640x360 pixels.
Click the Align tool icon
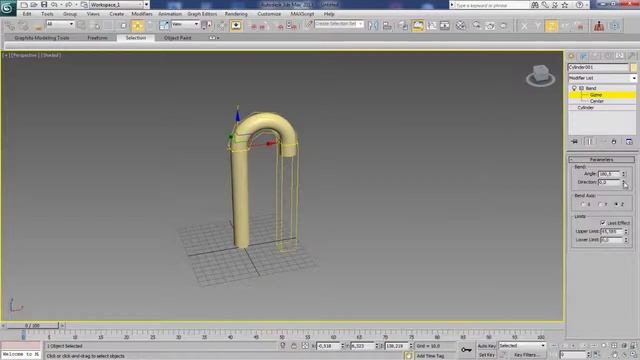(387, 26)
